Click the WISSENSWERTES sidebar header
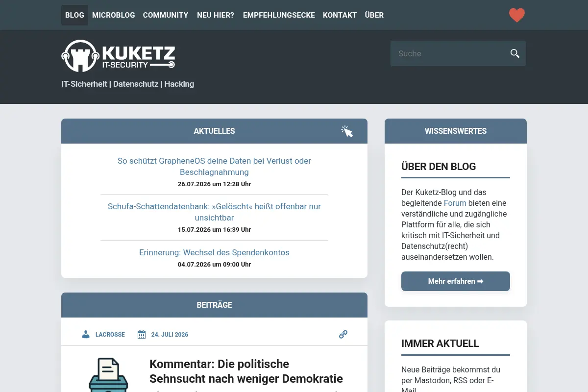The width and height of the screenshot is (588, 392). point(456,131)
